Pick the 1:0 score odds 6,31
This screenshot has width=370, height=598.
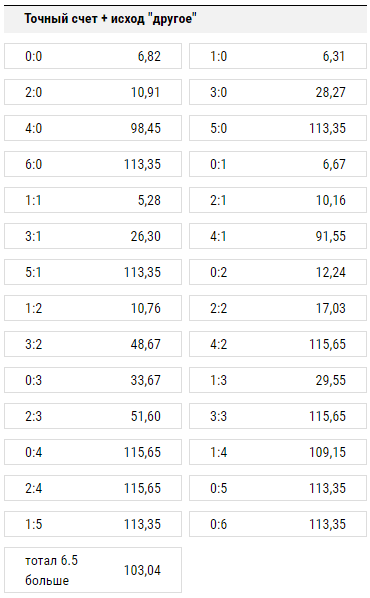pos(278,56)
